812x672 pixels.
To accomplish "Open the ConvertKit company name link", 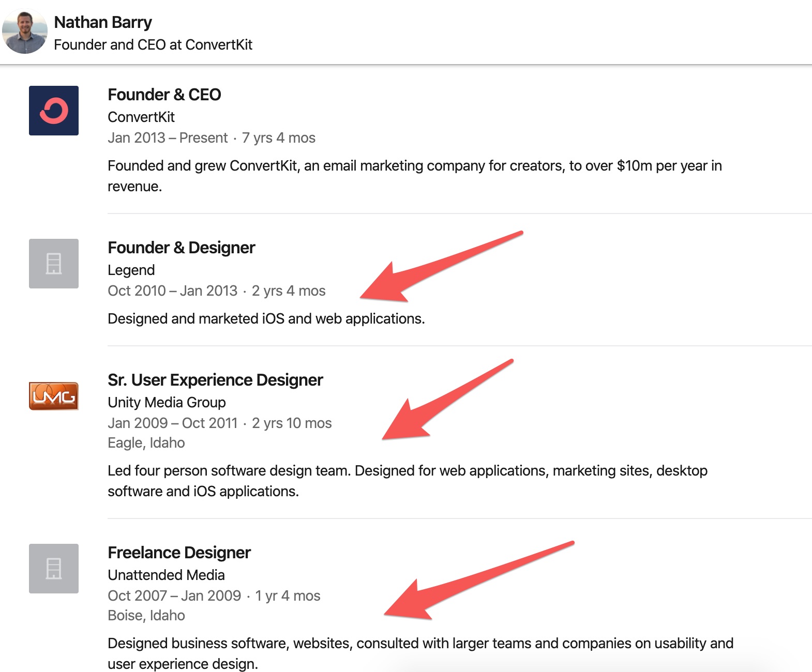I will (x=141, y=117).
